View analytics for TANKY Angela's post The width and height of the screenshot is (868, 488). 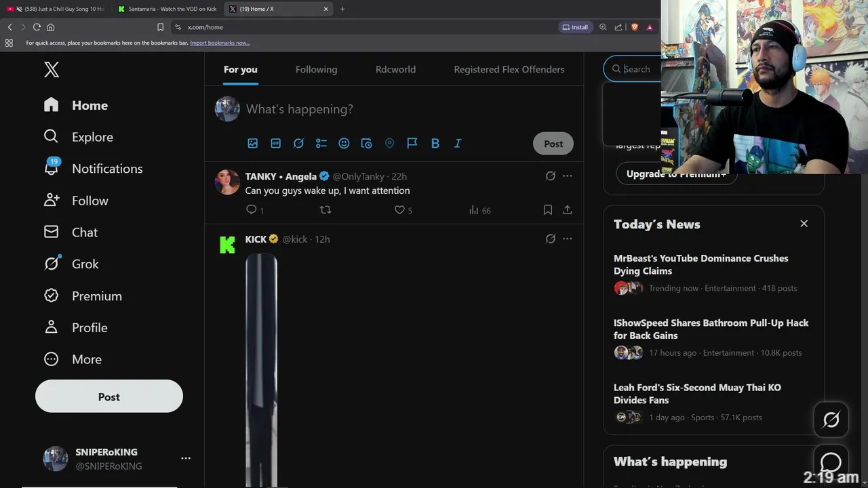(x=479, y=210)
